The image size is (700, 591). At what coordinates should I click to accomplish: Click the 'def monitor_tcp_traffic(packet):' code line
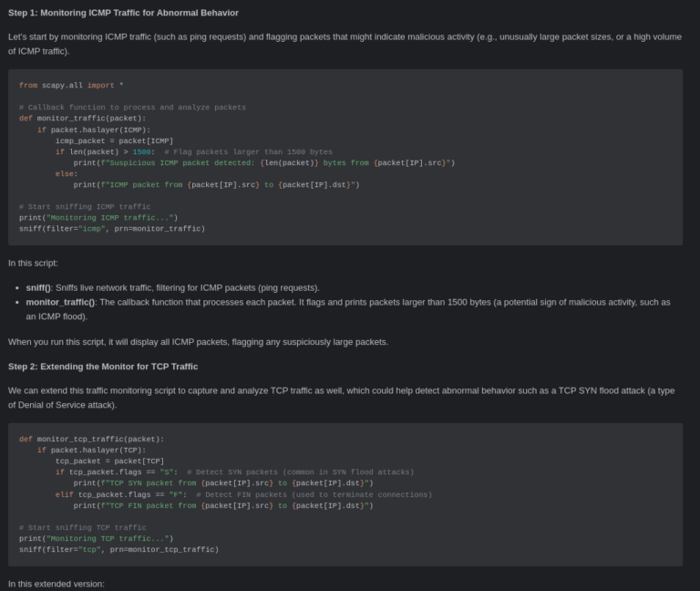tap(91, 439)
